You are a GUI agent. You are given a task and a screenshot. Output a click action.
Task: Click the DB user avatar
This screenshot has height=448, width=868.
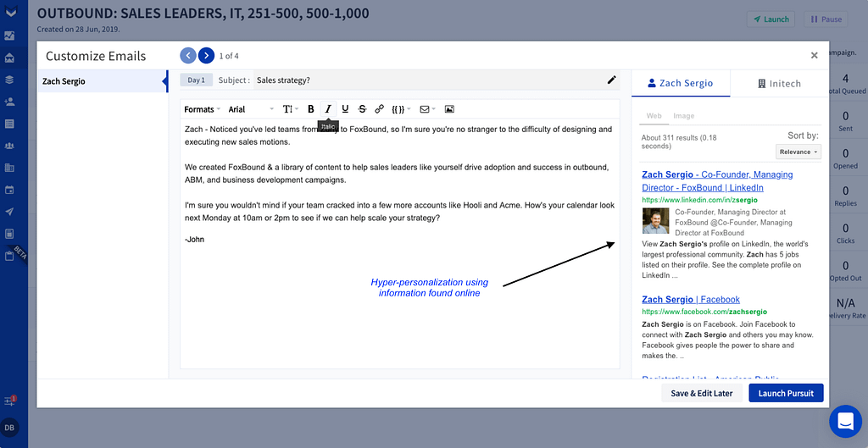(x=9, y=427)
